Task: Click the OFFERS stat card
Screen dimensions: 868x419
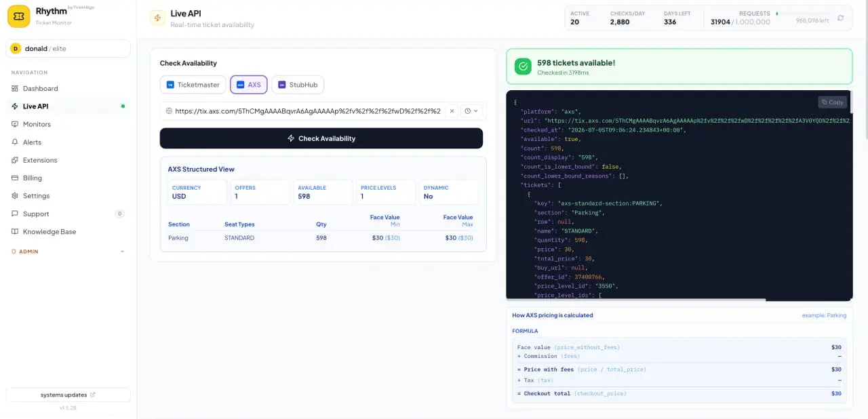Action: [260, 192]
